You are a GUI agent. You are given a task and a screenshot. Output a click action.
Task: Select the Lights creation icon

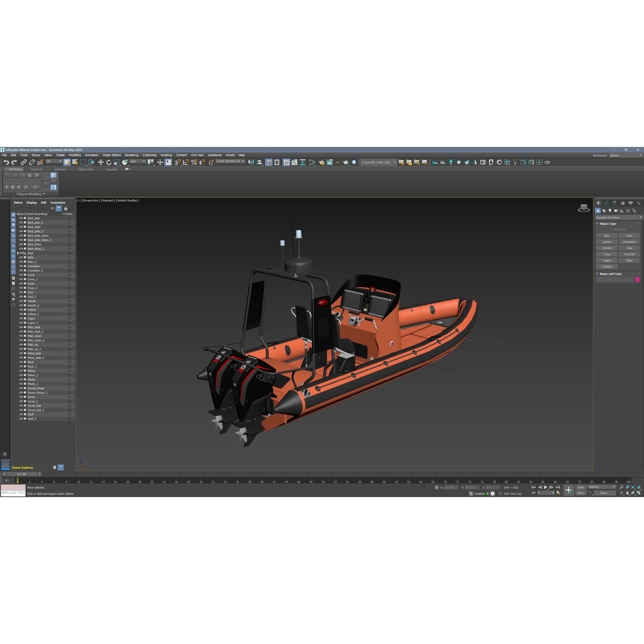point(610,211)
